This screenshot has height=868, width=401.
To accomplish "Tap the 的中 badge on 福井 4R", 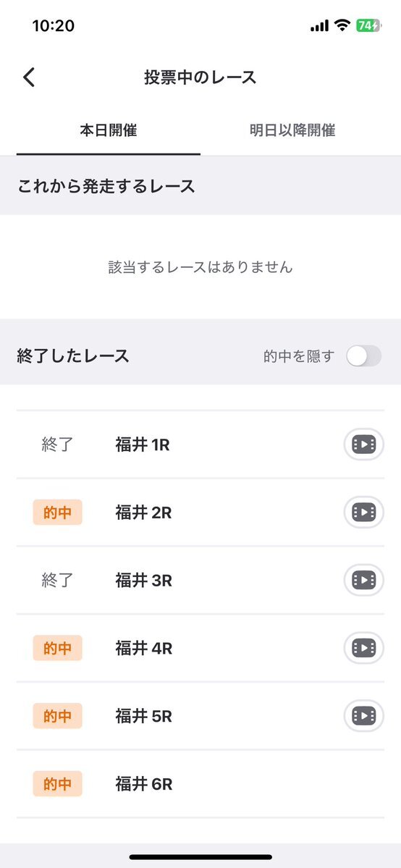I will [58, 648].
